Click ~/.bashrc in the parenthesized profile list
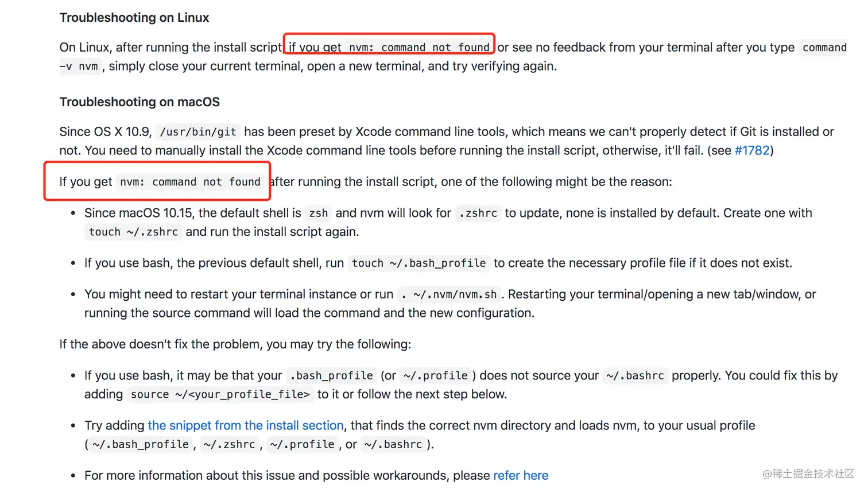868x493 pixels. tap(393, 445)
